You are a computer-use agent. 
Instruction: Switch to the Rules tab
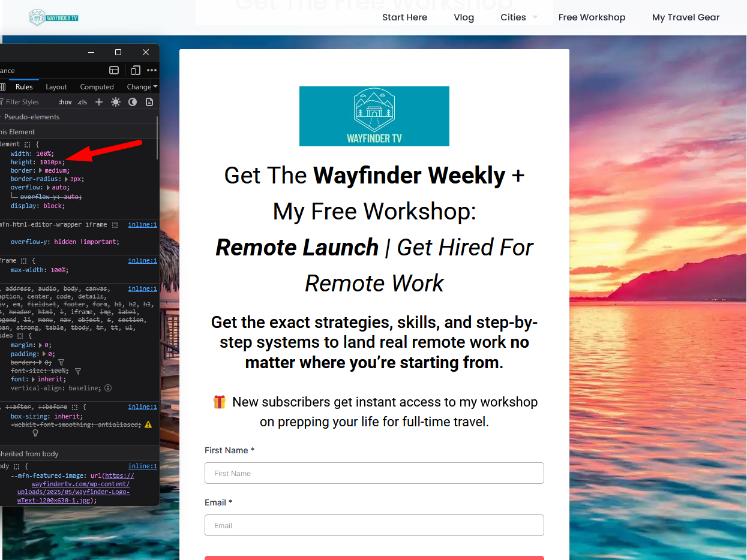pyautogui.click(x=24, y=87)
